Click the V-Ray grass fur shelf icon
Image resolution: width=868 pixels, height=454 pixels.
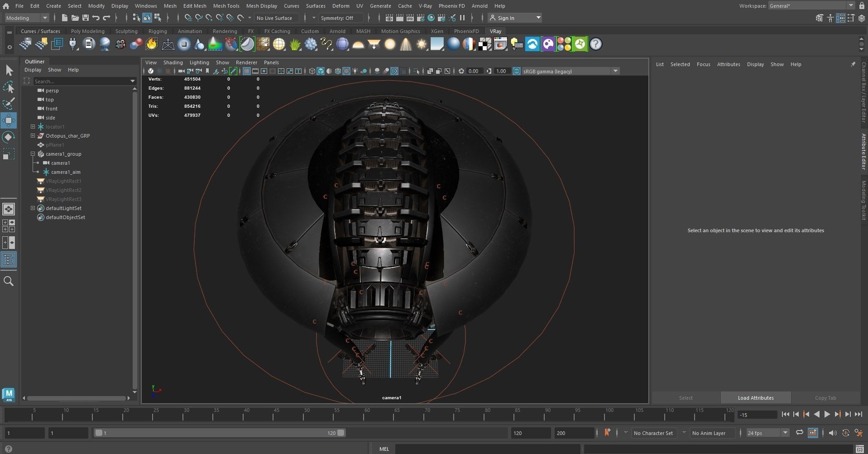click(295, 44)
